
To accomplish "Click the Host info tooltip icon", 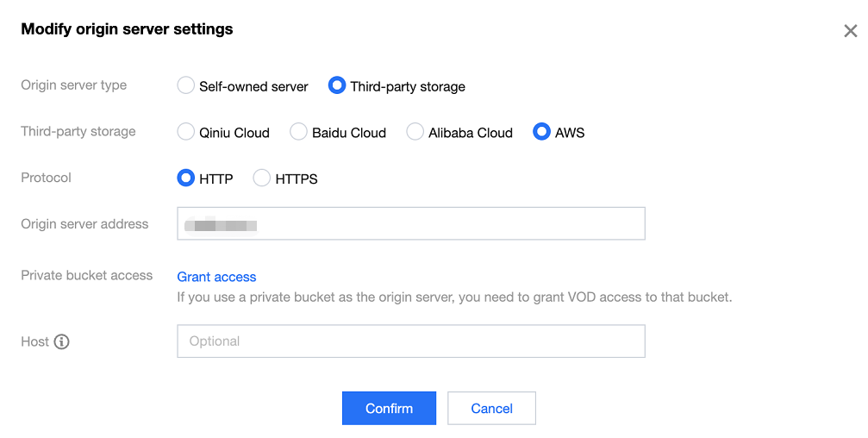I will (x=61, y=341).
